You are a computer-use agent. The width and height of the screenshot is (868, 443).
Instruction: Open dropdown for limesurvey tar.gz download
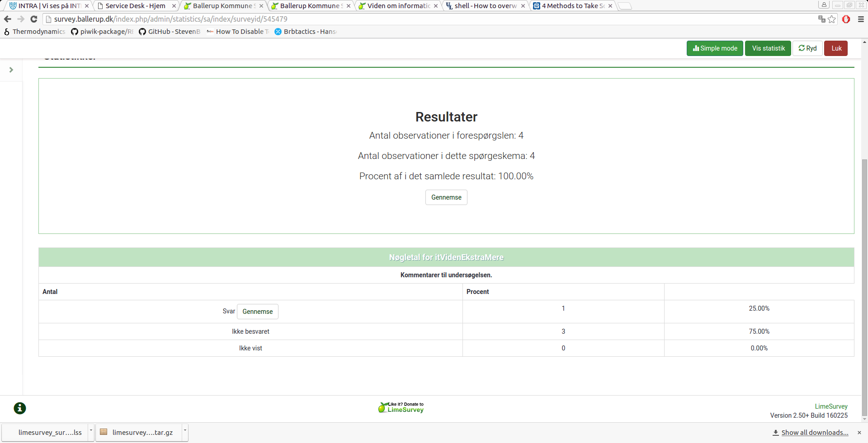click(x=185, y=431)
